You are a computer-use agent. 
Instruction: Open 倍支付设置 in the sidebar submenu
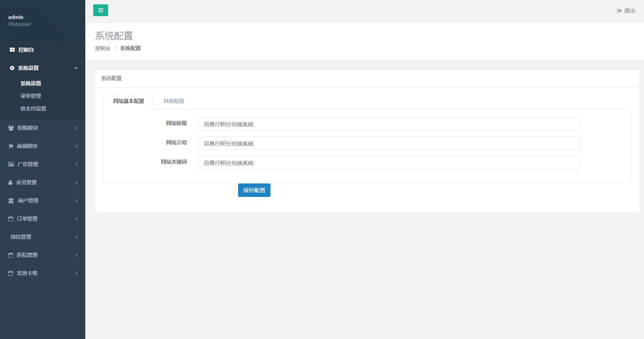[x=33, y=109]
